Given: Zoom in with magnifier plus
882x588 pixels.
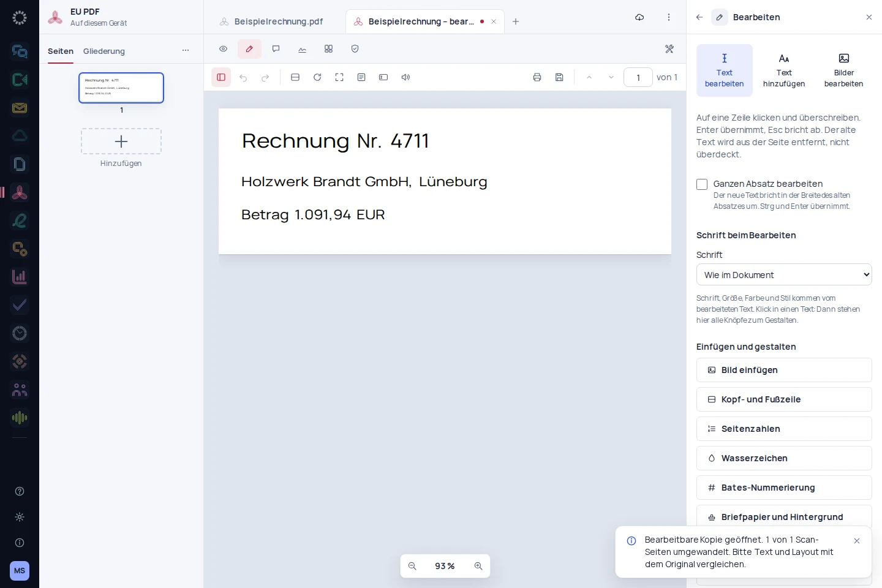Looking at the screenshot, I should (478, 566).
